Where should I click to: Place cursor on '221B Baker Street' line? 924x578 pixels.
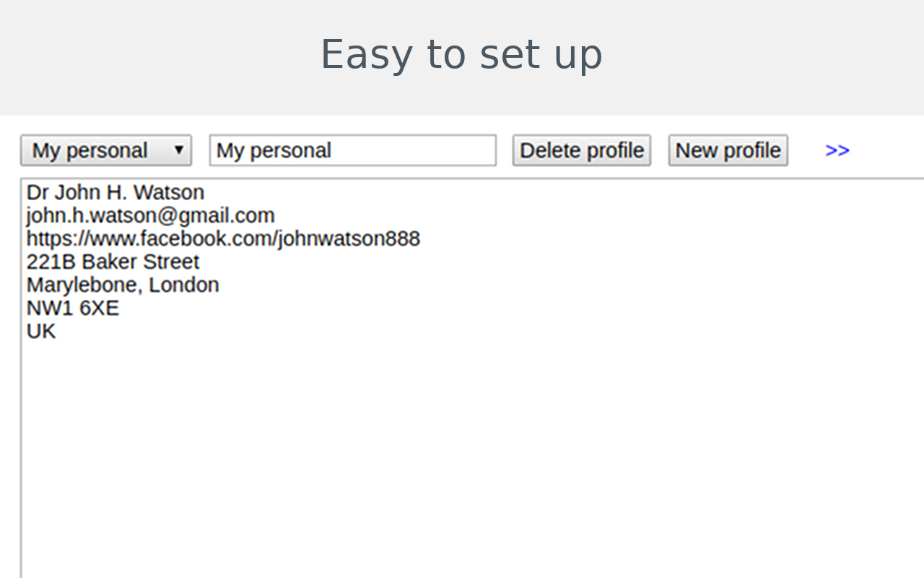tap(113, 262)
